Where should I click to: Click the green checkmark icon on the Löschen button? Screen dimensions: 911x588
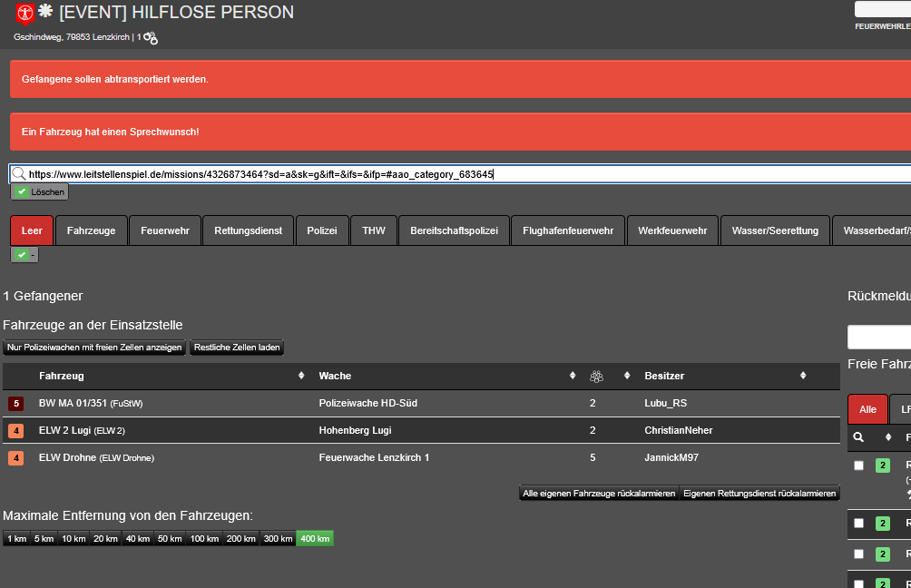click(x=22, y=191)
